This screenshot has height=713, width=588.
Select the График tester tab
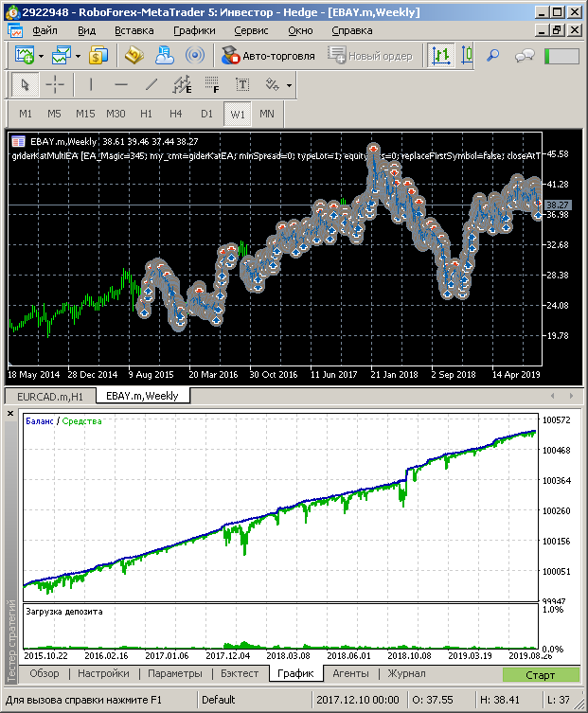(x=295, y=673)
